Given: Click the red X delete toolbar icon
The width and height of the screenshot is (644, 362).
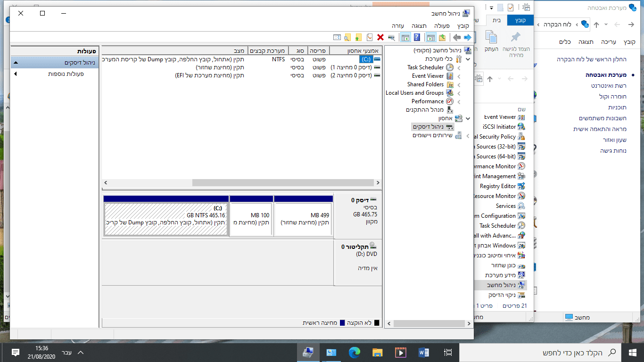Looking at the screenshot, I should point(380,37).
